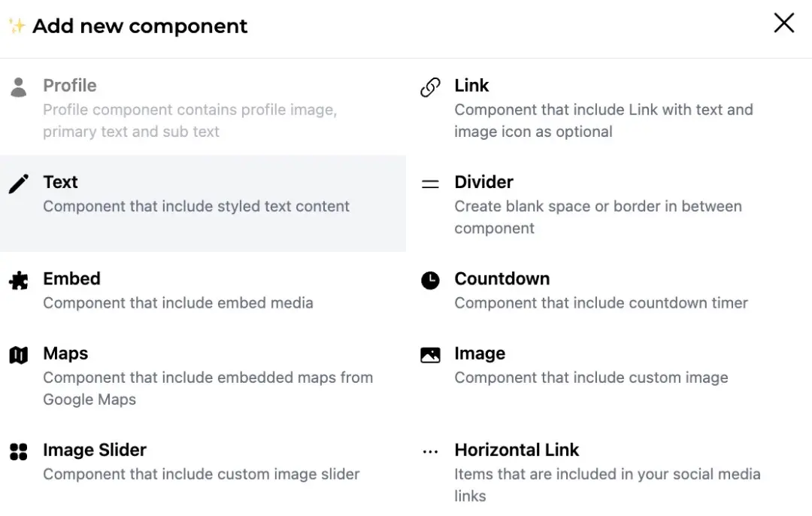Image resolution: width=812 pixels, height=516 pixels.
Task: Select the Maps folded-map icon
Action: [19, 355]
